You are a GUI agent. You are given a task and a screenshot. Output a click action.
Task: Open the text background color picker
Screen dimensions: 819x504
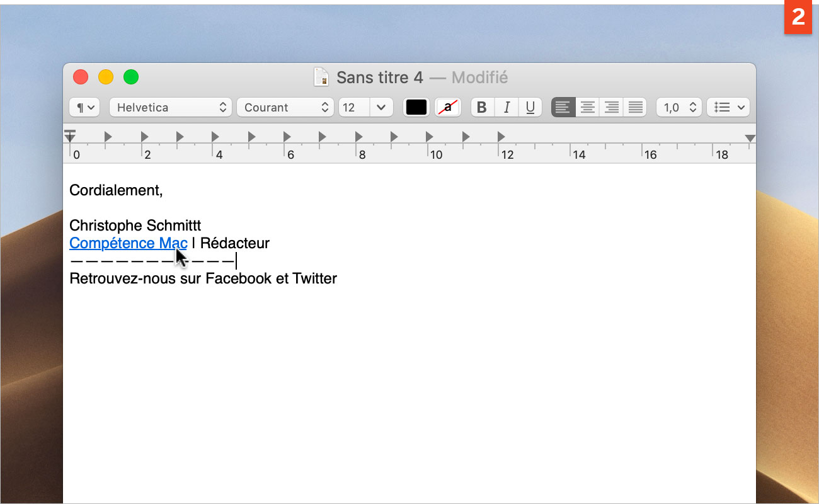tap(448, 107)
